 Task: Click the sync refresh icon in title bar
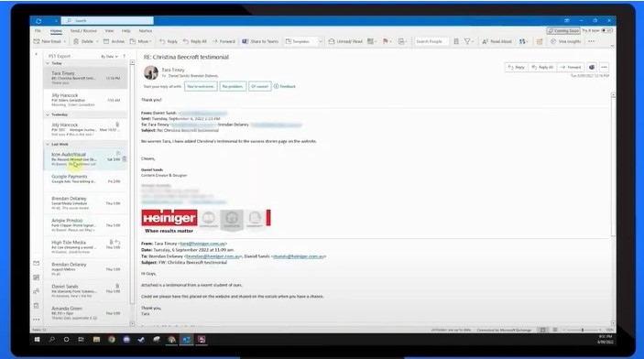point(38,20)
